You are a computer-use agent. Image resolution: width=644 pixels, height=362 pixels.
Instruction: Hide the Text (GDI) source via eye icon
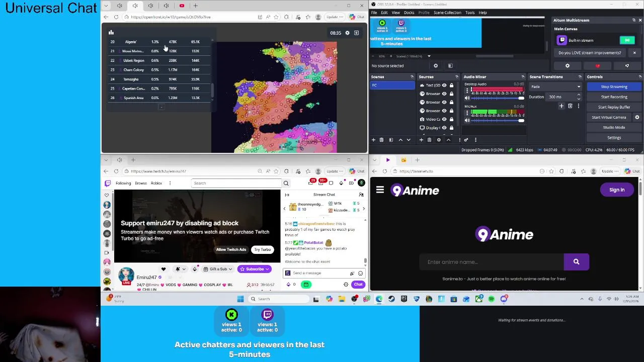[x=444, y=85]
